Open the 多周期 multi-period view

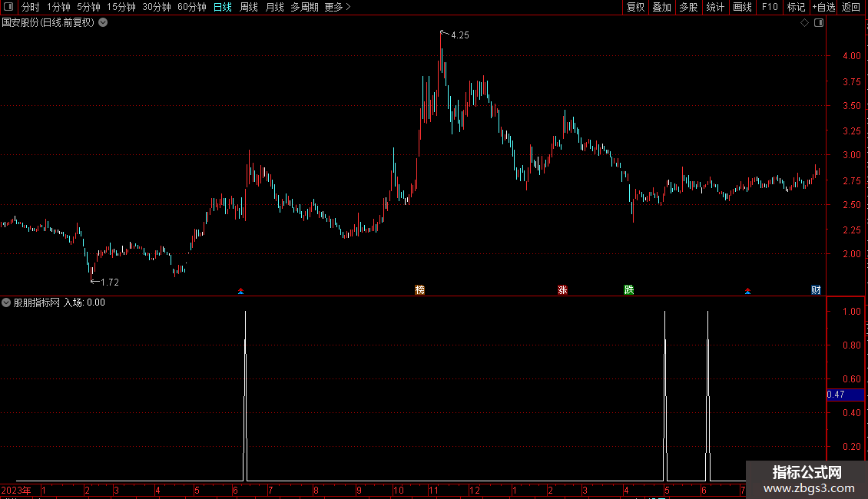coord(304,7)
